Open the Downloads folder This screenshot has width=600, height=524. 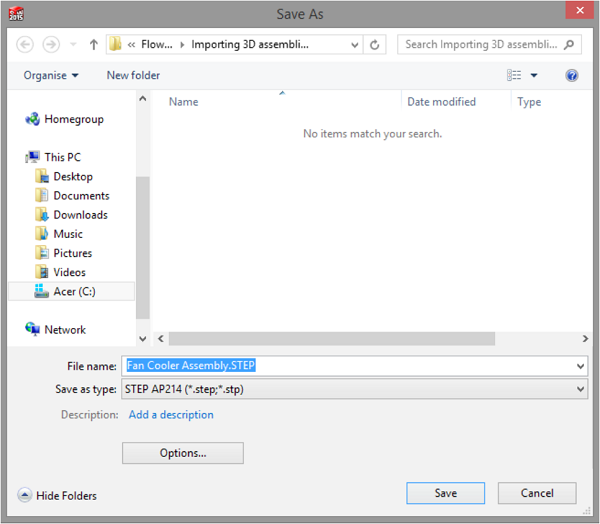click(80, 215)
